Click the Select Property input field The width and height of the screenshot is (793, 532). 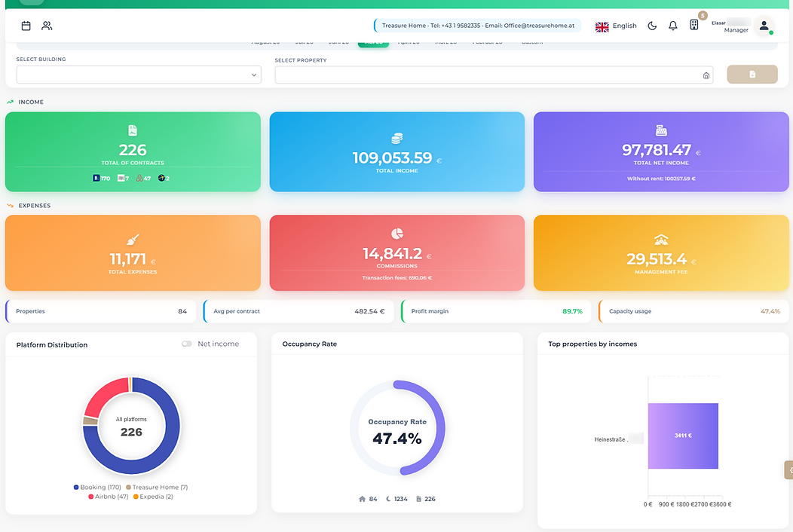494,75
